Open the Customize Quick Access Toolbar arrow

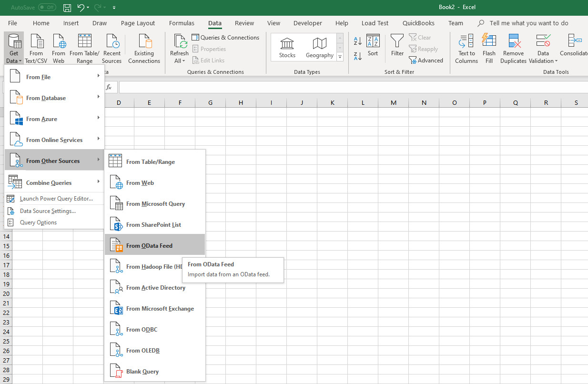click(114, 8)
